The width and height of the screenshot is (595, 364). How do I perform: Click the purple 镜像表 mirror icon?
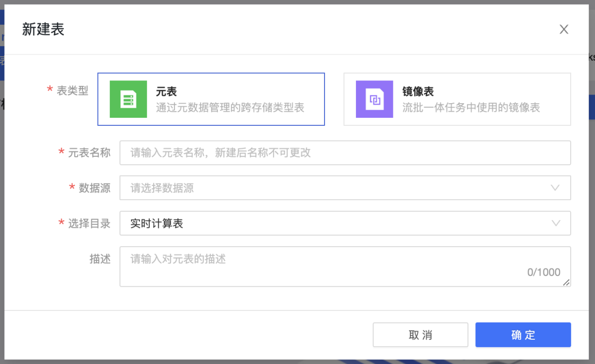coord(374,99)
